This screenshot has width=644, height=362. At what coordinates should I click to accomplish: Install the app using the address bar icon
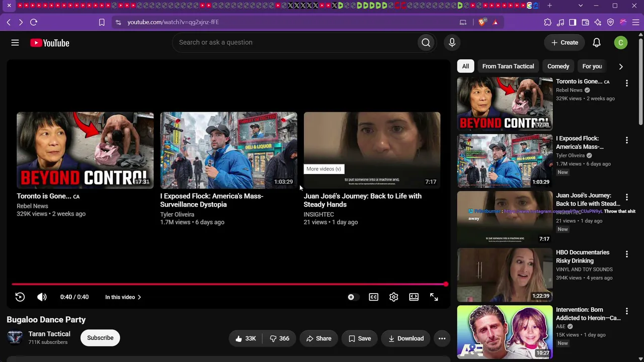[463, 22]
